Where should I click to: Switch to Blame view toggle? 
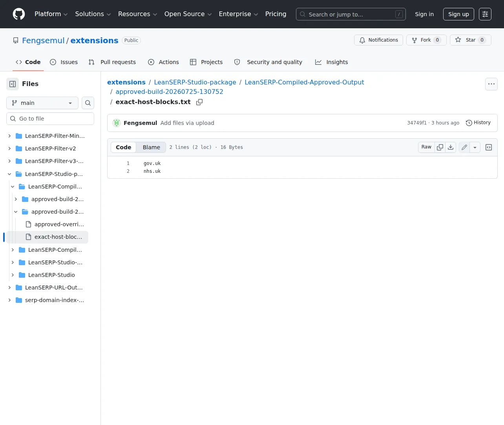(152, 147)
